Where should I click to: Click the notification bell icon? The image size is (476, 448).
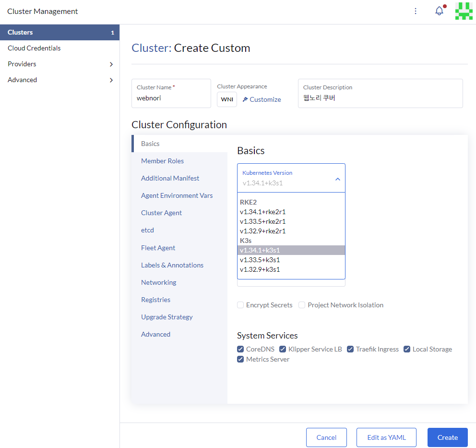click(x=439, y=11)
